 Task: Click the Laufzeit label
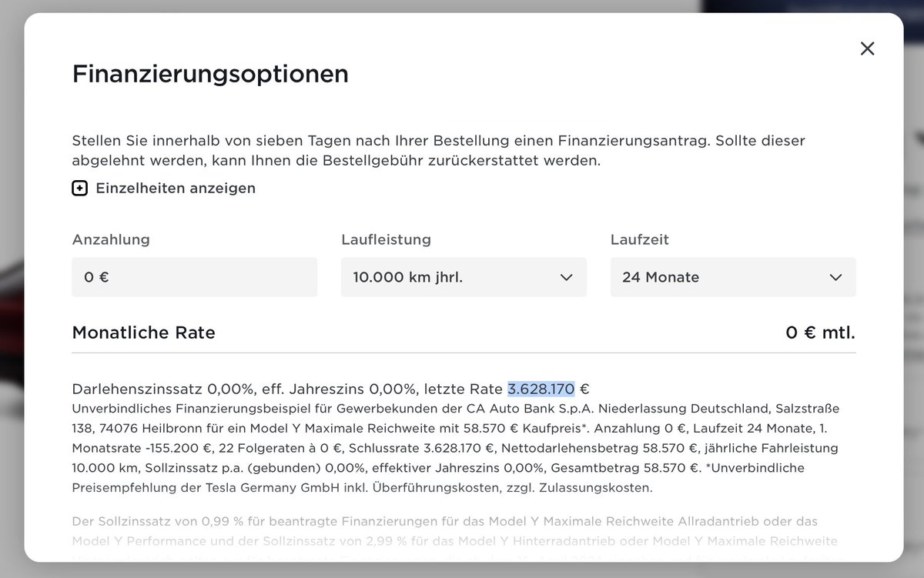pos(640,240)
